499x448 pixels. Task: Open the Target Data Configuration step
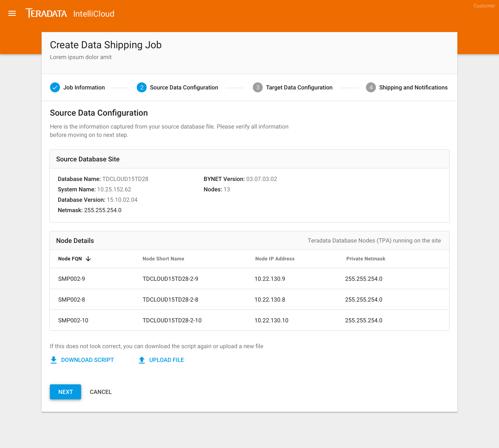pos(299,87)
